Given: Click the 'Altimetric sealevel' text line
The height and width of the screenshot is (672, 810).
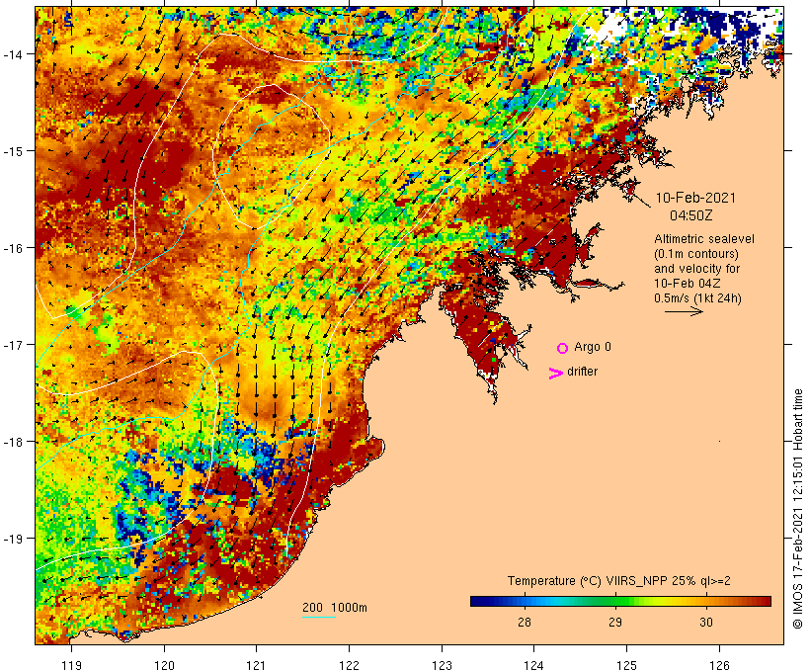Looking at the screenshot, I should click(x=704, y=239).
